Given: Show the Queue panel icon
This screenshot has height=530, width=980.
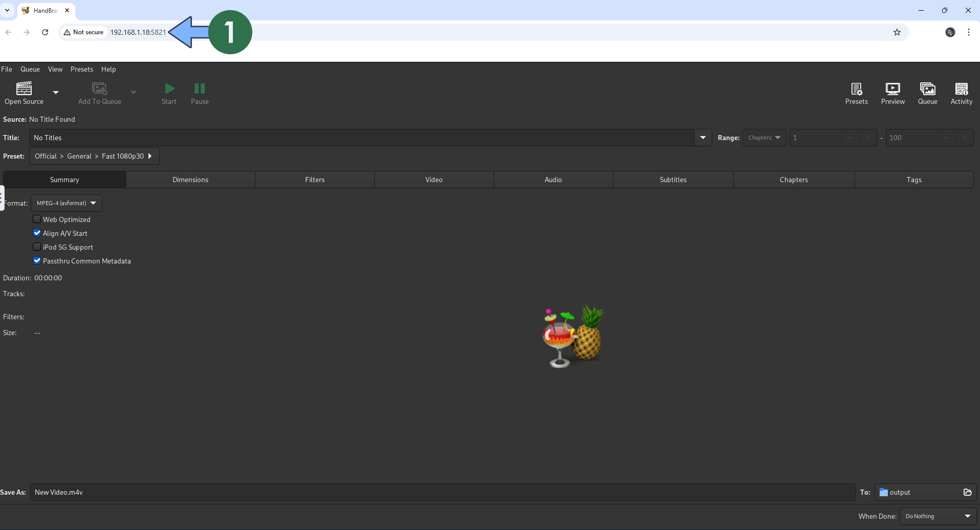Looking at the screenshot, I should pos(927,90).
